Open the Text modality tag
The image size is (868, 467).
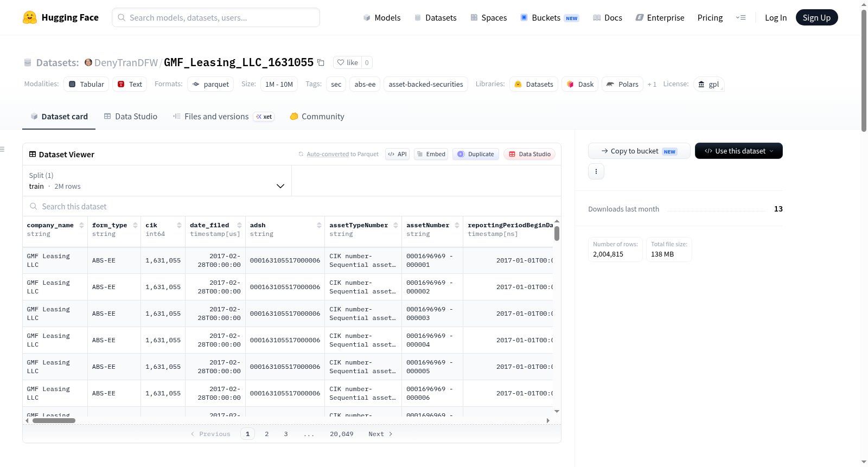[x=130, y=84]
